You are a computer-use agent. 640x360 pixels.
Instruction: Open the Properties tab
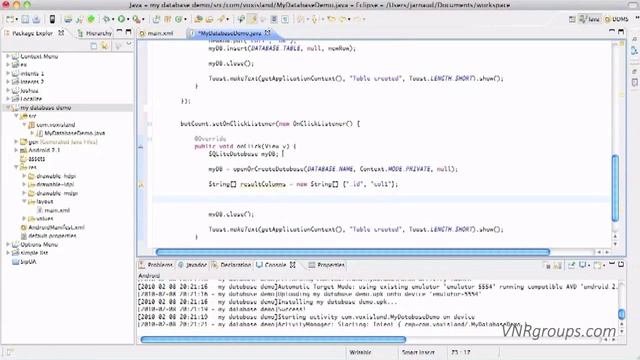tap(327, 265)
